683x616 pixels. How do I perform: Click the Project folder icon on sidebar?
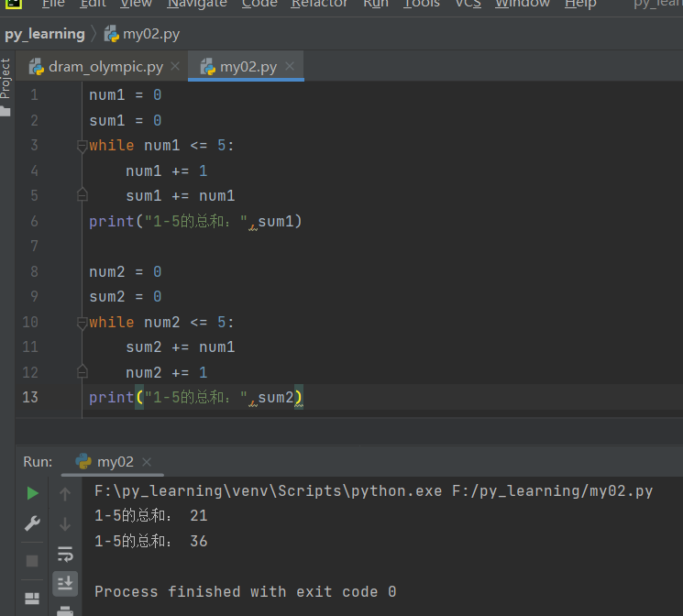[x=6, y=112]
